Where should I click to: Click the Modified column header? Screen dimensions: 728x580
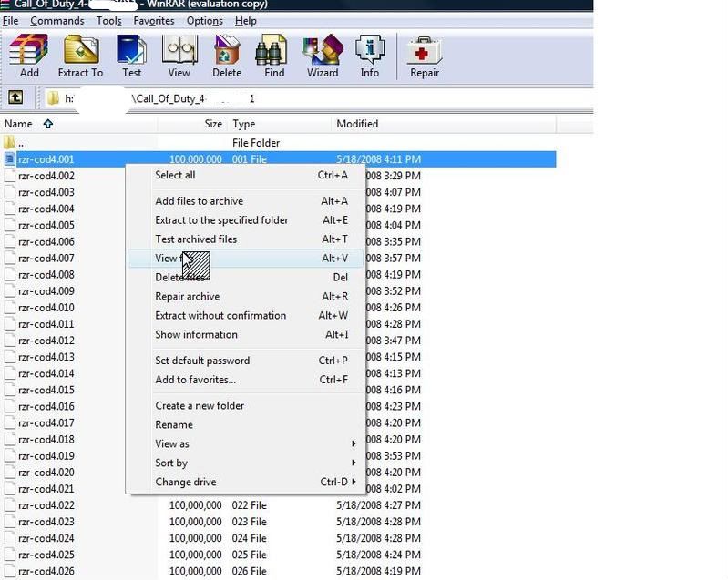(357, 124)
